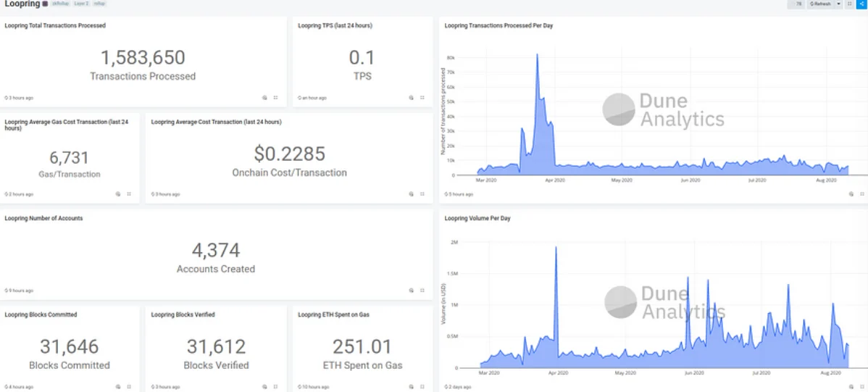The height and width of the screenshot is (392, 868).
Task: Open query icon on Total Transactions Processed widget
Action: (264, 97)
